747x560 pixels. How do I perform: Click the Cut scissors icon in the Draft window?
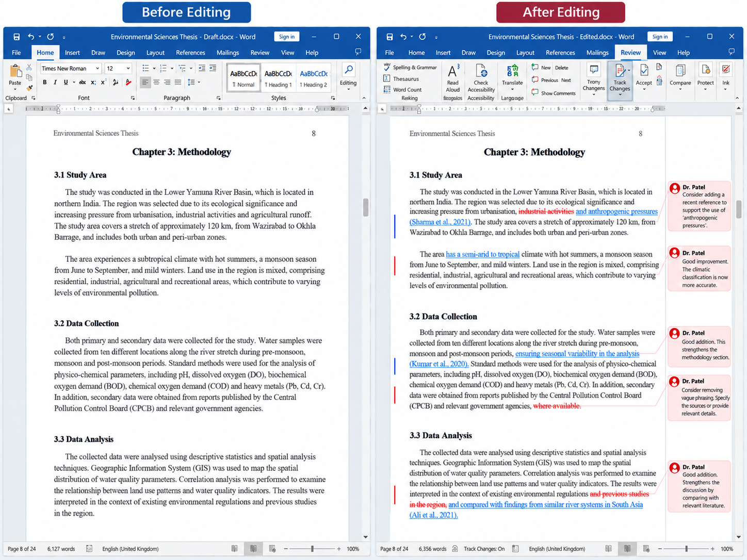tap(29, 68)
